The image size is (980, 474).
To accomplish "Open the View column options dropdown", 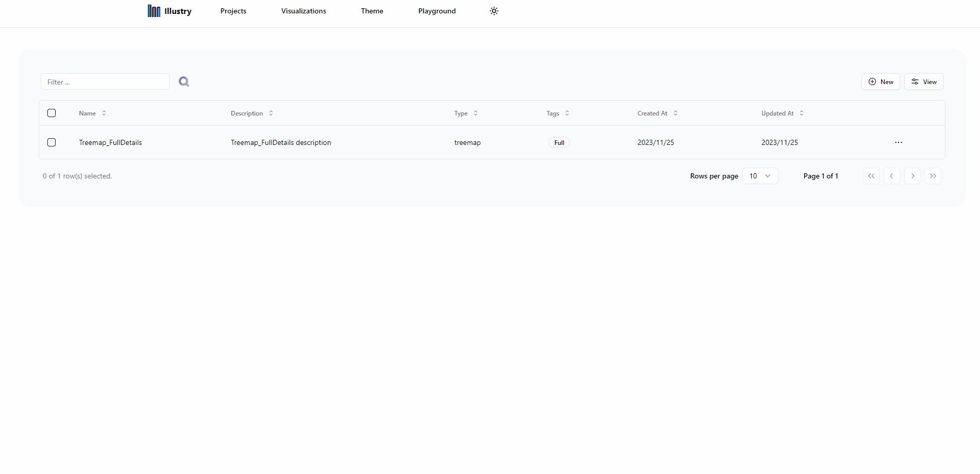I will (923, 81).
